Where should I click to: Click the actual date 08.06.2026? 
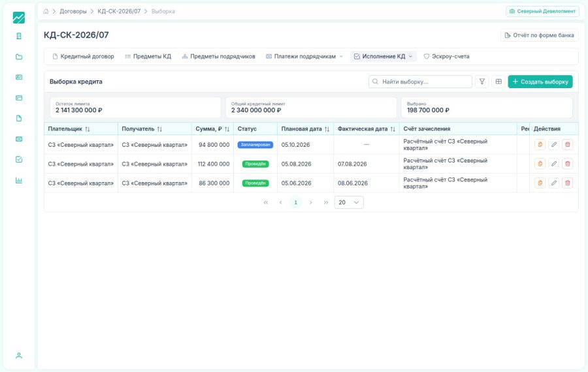point(353,183)
